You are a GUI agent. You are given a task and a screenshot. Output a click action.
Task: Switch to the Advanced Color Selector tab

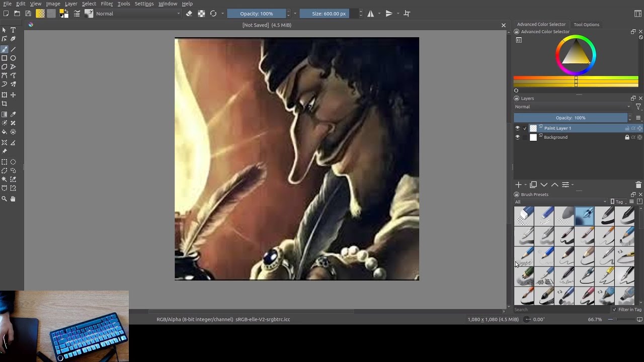(x=541, y=24)
